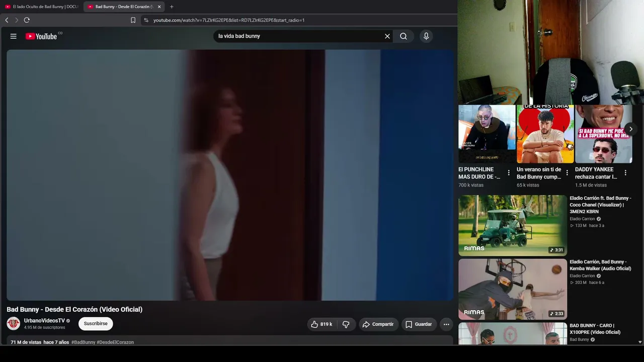Click the video player to pause
Screen dimensions: 644x362
tap(230, 175)
